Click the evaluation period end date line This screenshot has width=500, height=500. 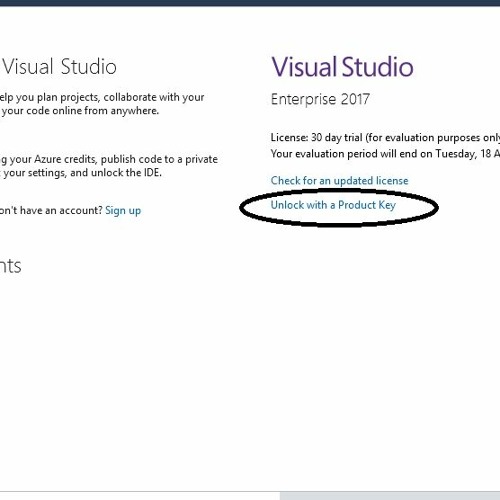tap(385, 154)
